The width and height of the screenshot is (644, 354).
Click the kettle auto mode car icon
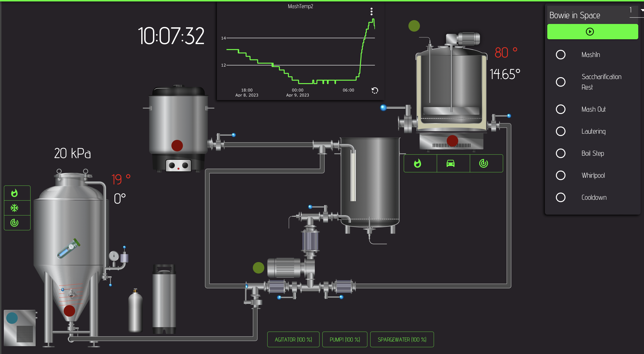450,163
